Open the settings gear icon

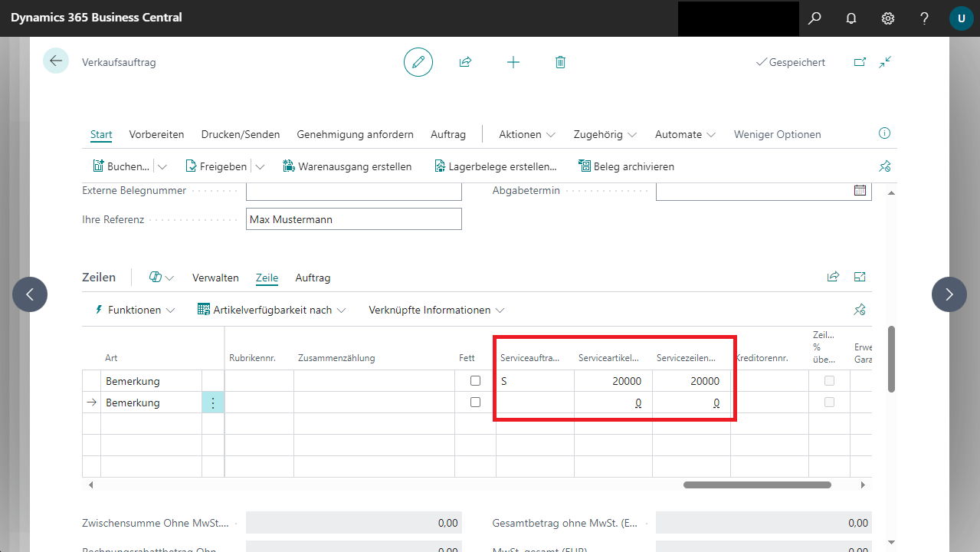(888, 18)
